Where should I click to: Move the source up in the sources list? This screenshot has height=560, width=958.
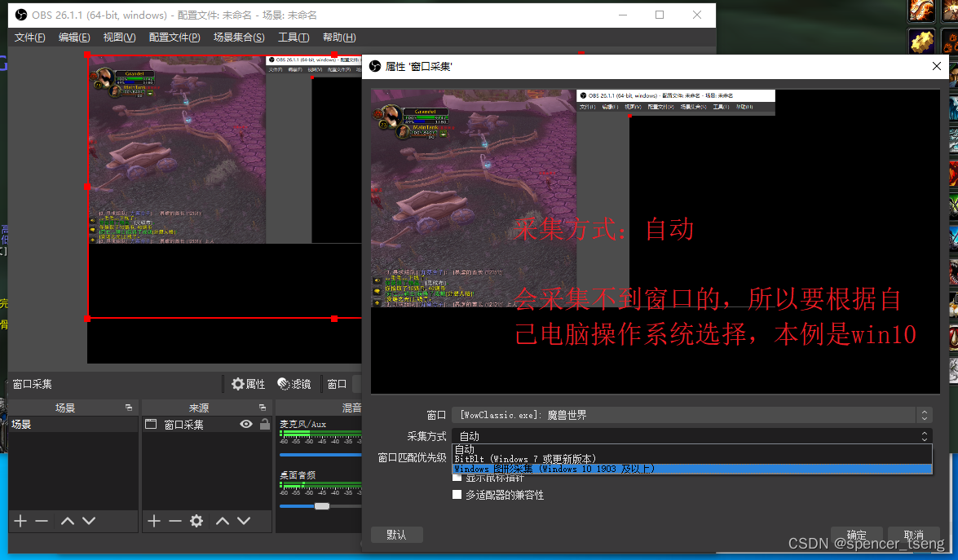(223, 521)
